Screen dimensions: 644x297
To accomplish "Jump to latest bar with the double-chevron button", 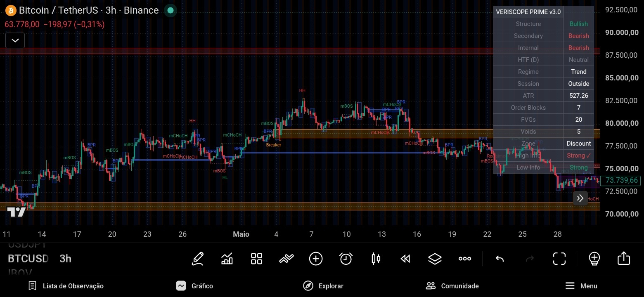I will [580, 198].
